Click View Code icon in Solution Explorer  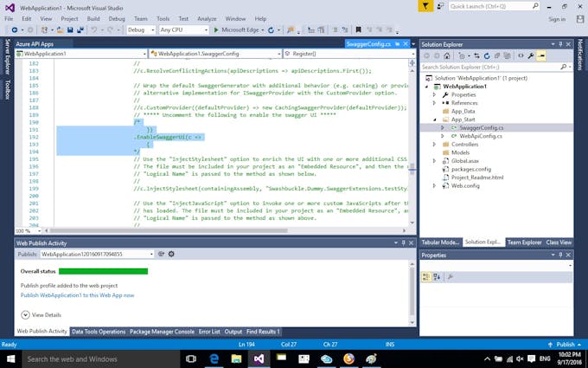tap(521, 55)
